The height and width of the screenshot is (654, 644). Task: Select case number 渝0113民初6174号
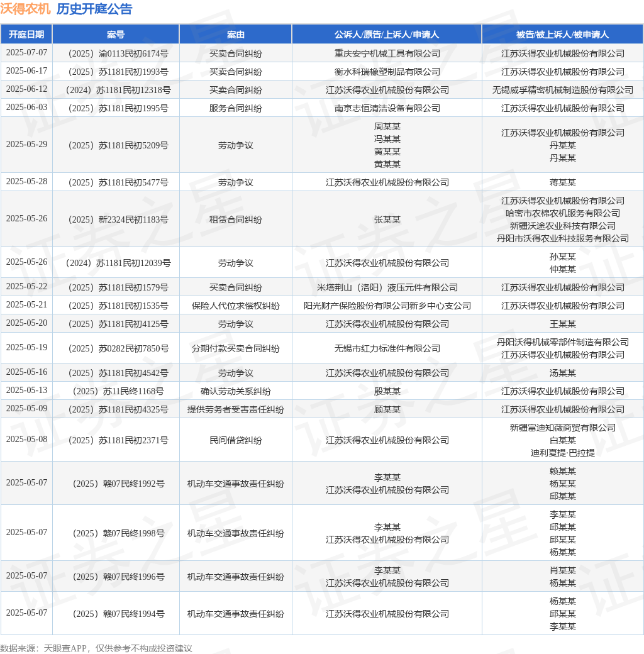118,53
